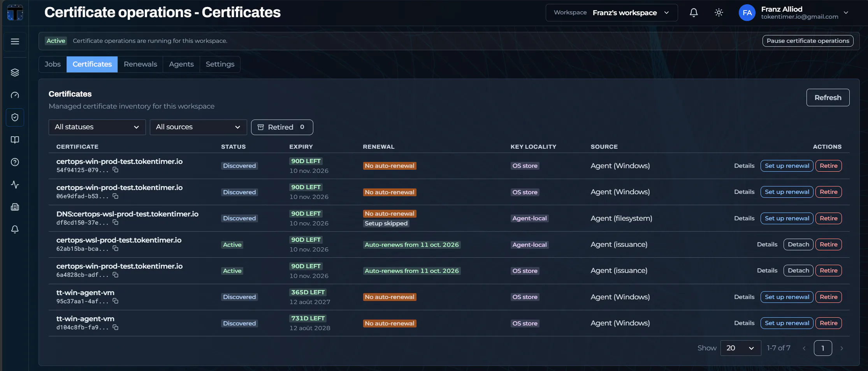Copy ID 06e9dfad-b53

tap(116, 196)
